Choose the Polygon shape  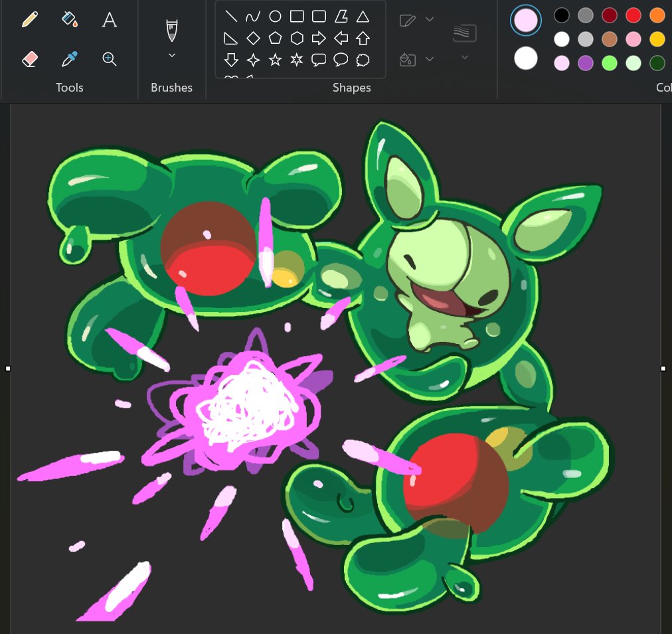point(341,17)
